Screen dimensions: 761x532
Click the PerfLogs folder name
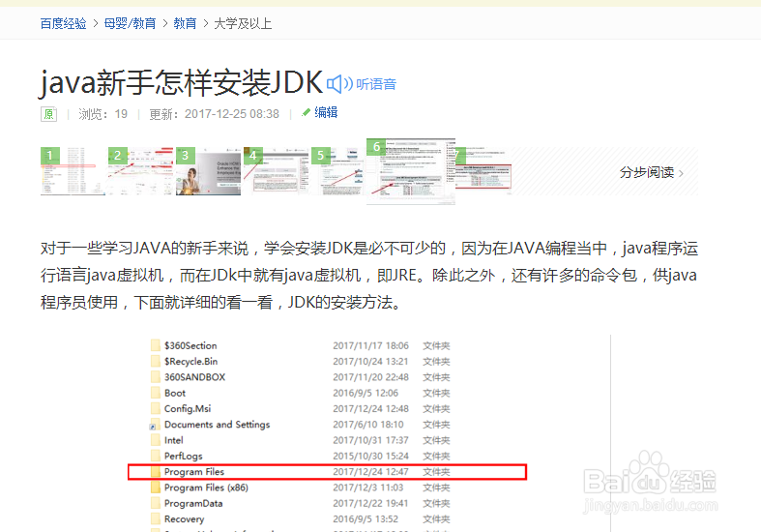[x=183, y=456]
